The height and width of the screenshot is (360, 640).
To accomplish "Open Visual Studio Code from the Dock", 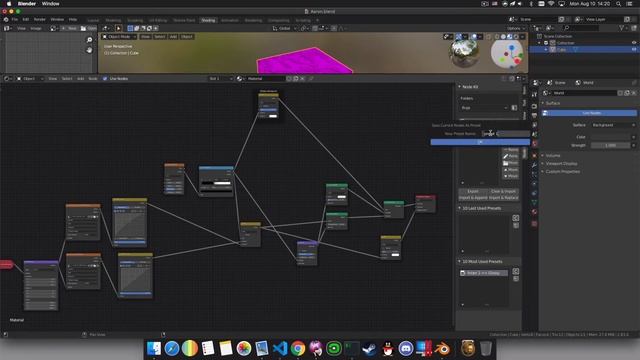I will point(280,349).
